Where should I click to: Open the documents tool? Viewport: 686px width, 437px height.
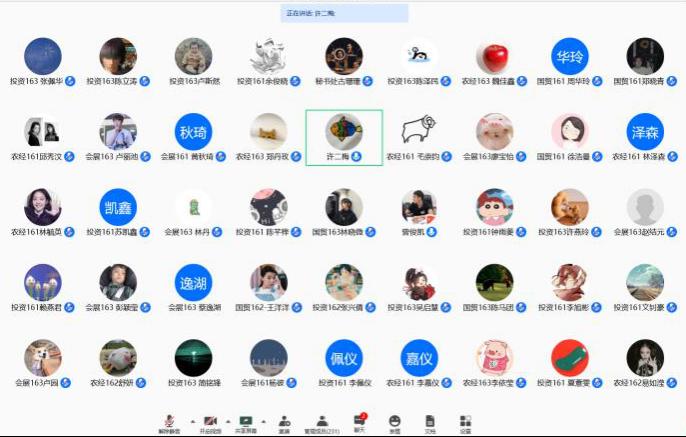click(x=430, y=421)
